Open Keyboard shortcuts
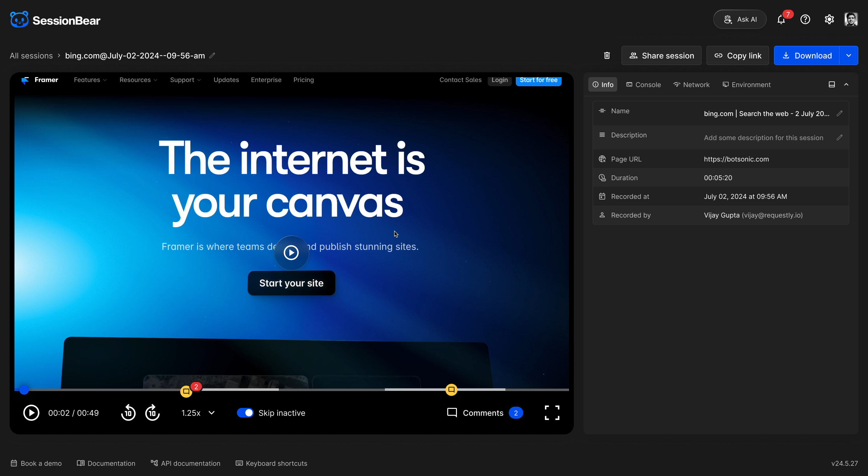 pyautogui.click(x=271, y=463)
